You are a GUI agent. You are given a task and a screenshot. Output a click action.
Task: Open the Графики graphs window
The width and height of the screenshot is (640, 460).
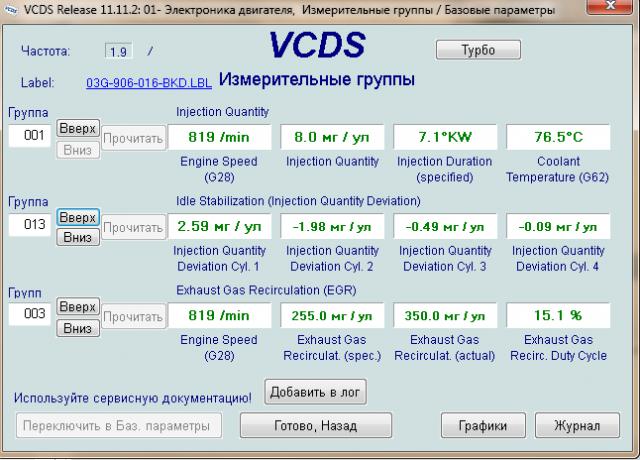click(482, 425)
